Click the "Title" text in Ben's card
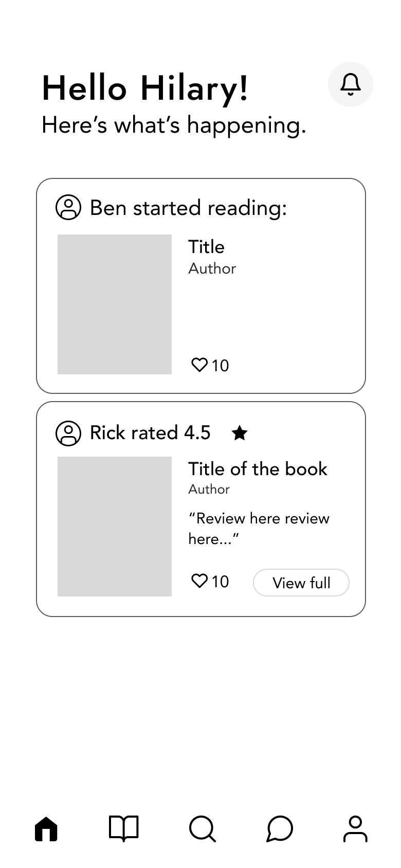This screenshot has width=401, height=868. click(x=206, y=247)
